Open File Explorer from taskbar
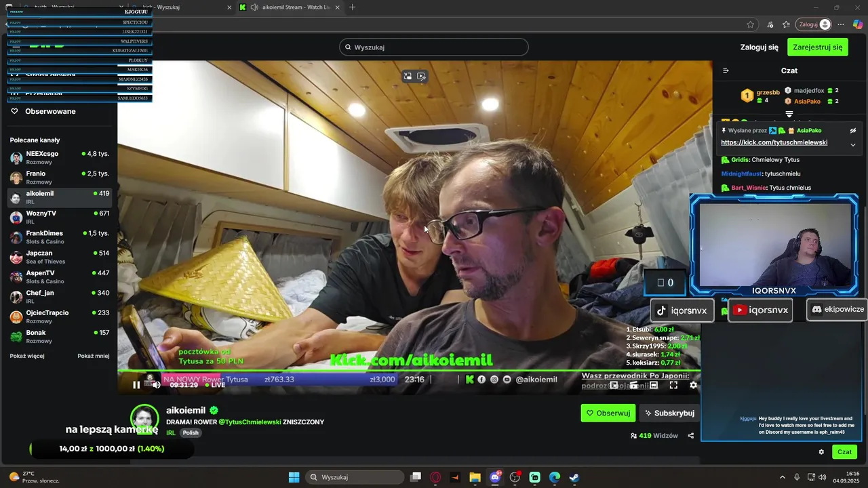This screenshot has height=488, width=868. coord(475,477)
